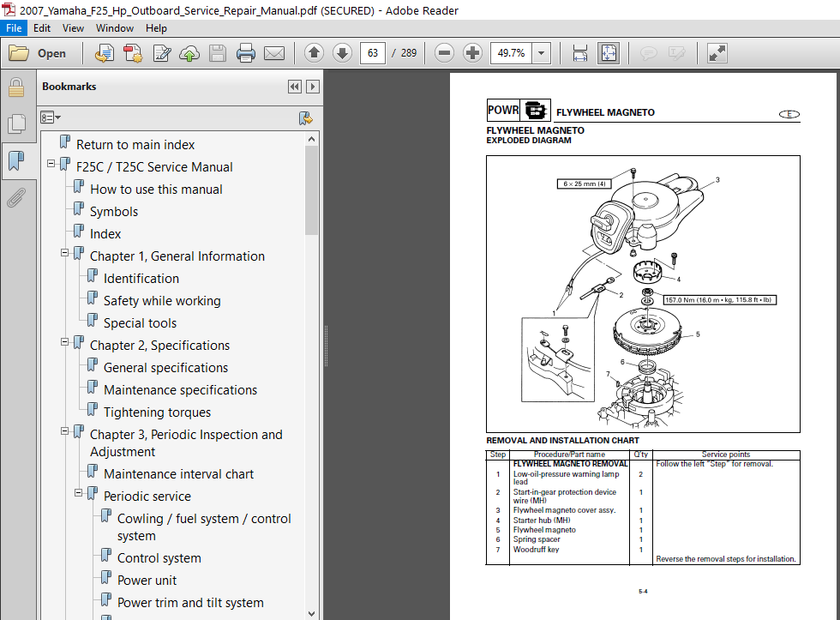Open Cowling / fuel system / control system bookmark
The image size is (840, 620).
click(x=204, y=527)
